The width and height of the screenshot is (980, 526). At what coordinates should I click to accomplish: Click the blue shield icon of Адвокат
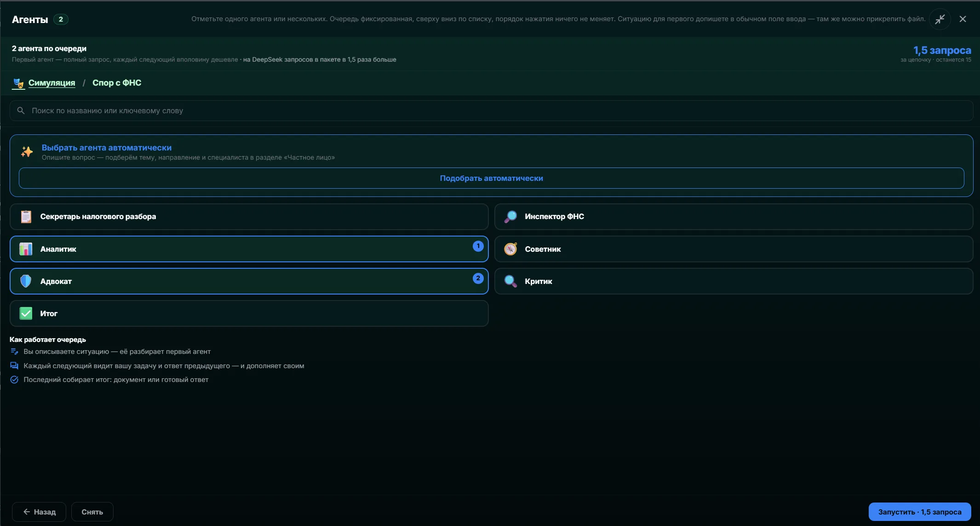click(x=26, y=281)
